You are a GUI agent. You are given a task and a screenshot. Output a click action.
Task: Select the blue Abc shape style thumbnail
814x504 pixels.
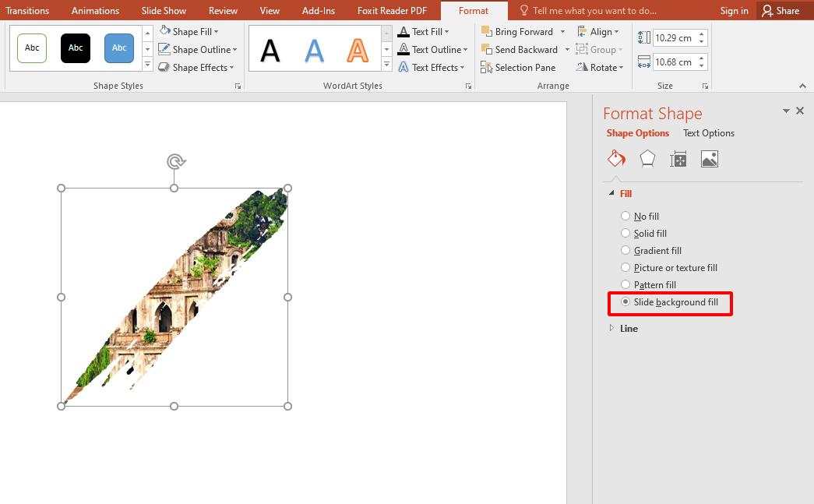118,48
